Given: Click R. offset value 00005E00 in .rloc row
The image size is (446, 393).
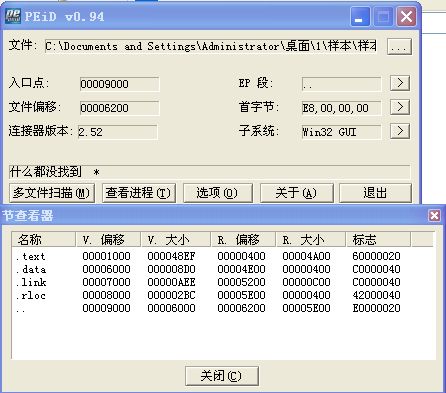Looking at the screenshot, I should pyautogui.click(x=241, y=295).
